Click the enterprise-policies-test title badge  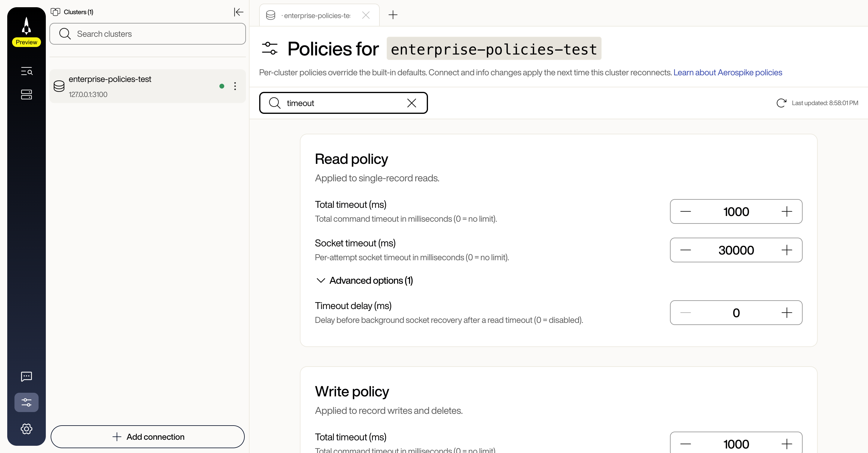(x=494, y=49)
